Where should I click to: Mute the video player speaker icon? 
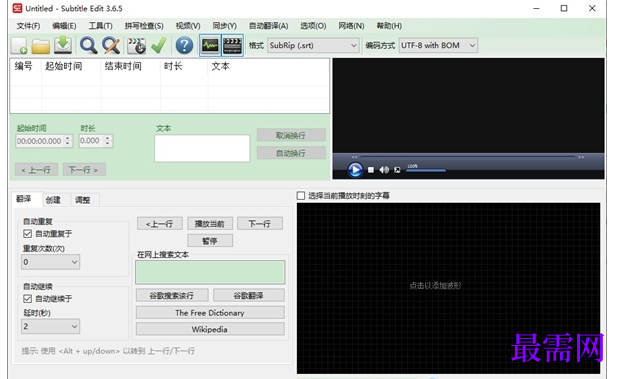coord(384,170)
